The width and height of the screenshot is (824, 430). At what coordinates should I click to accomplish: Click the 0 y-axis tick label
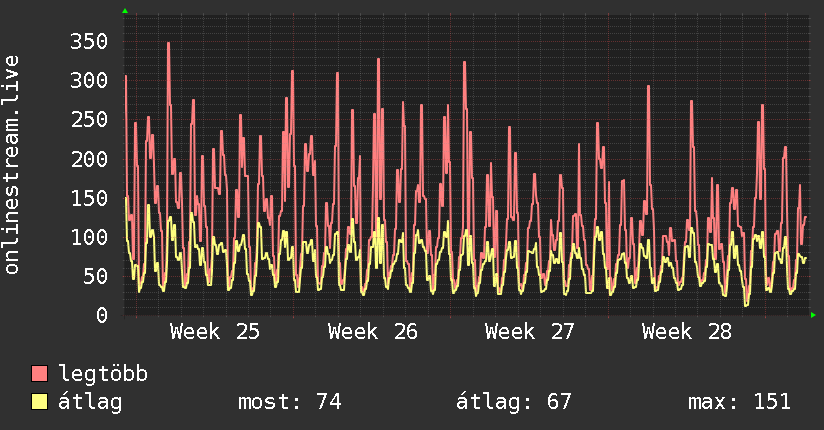[x=102, y=315]
